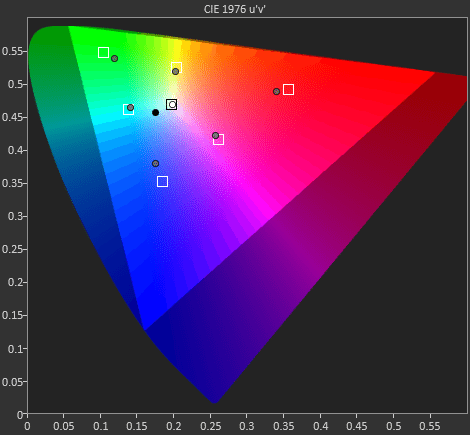Select the measured cyan point dot
This screenshot has height=435, width=470.
click(x=130, y=108)
